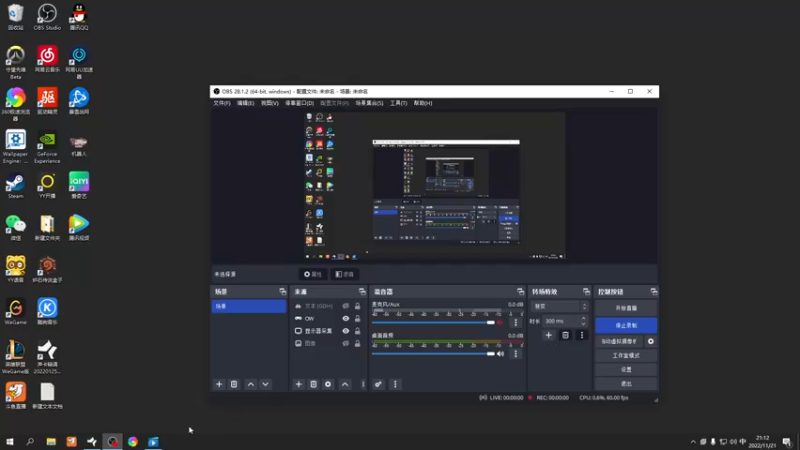The image size is (800, 450).
Task: Open 桌面音频 channel options menu
Action: [516, 354]
